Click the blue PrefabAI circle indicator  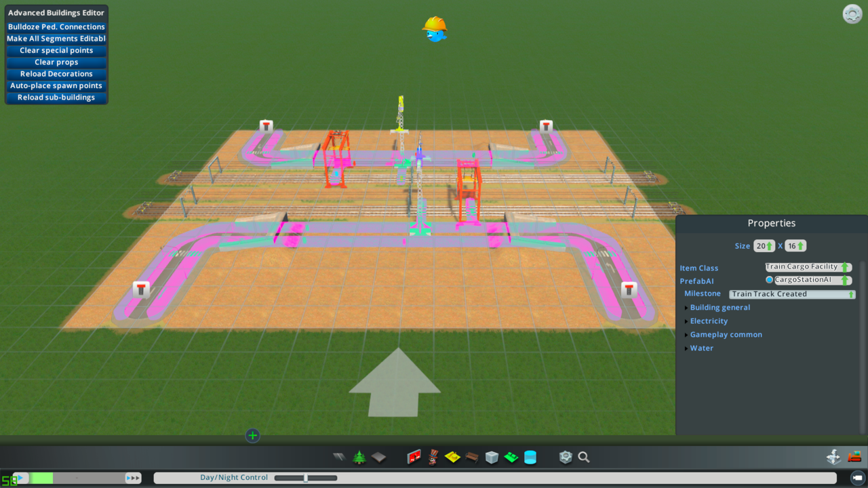(x=769, y=280)
